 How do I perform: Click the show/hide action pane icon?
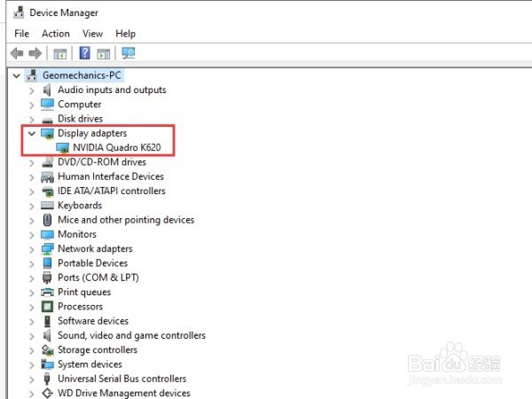point(104,53)
